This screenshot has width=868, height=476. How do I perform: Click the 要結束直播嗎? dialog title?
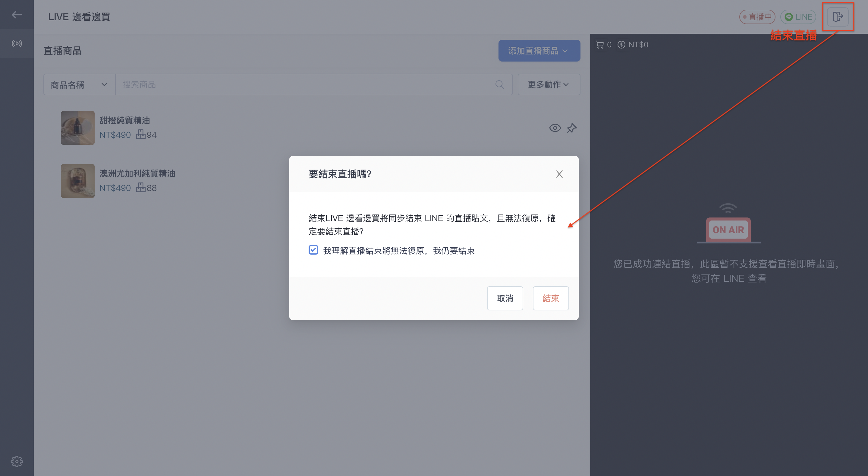340,174
